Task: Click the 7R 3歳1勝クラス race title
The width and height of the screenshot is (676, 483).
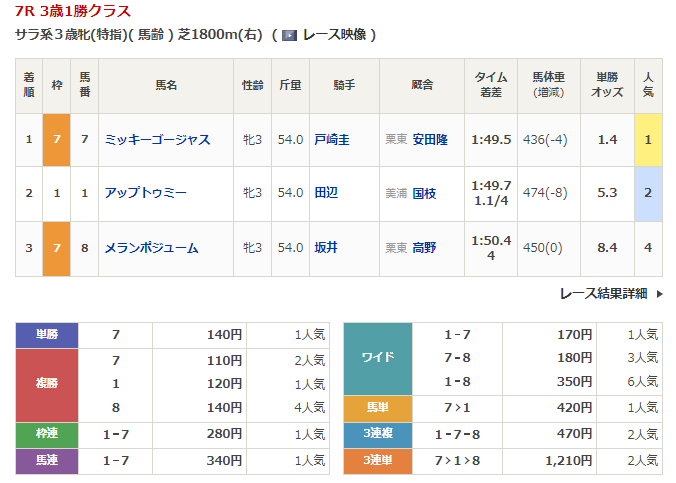Action: tap(73, 11)
